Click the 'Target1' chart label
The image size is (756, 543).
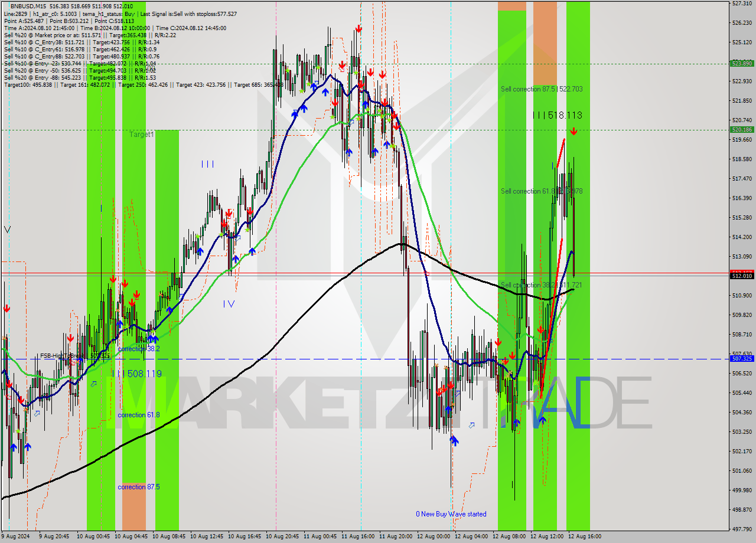pos(142,135)
